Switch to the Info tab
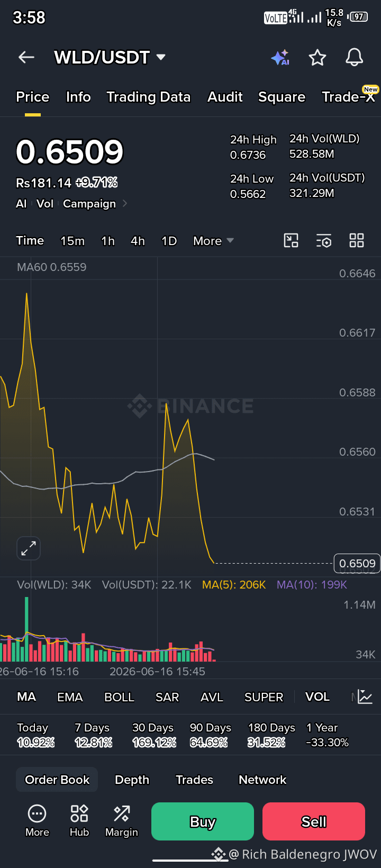The image size is (381, 868). click(x=78, y=97)
